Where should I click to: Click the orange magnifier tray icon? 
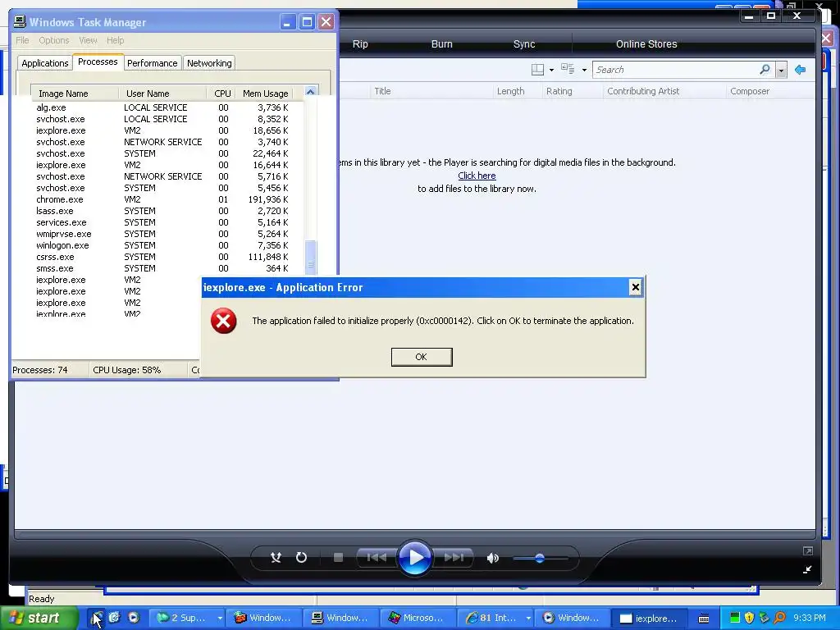(x=780, y=619)
